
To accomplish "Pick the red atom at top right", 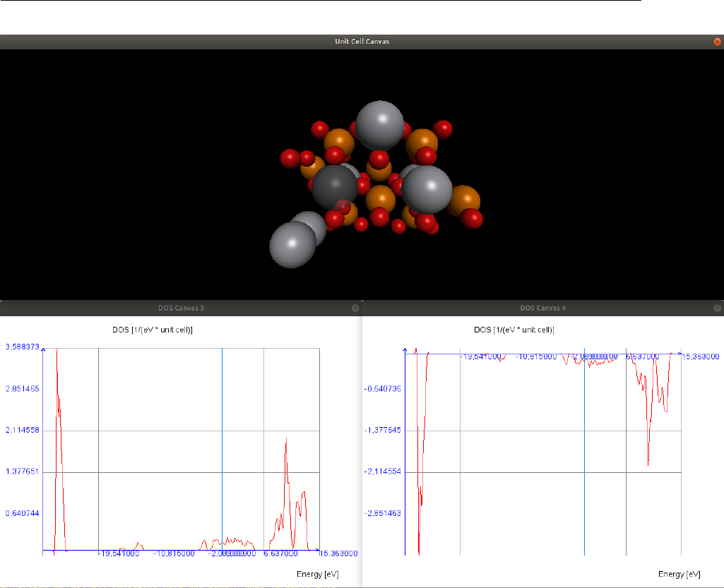I will 443,129.
